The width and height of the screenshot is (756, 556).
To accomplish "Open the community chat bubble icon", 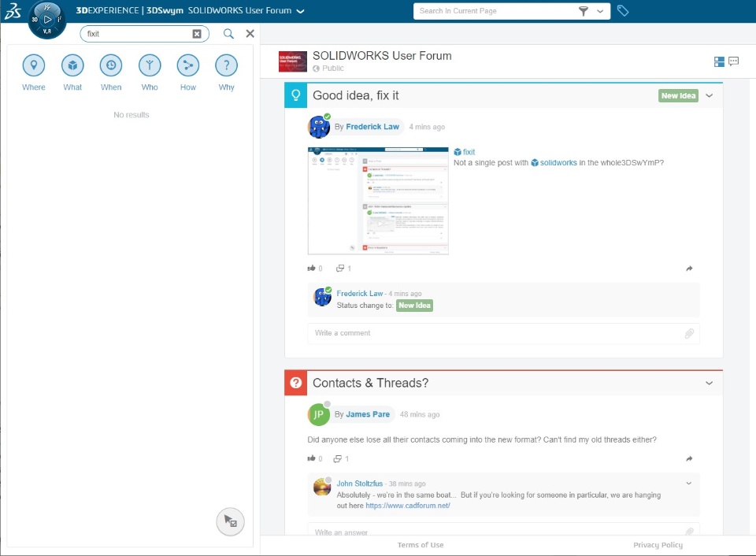I will point(734,61).
